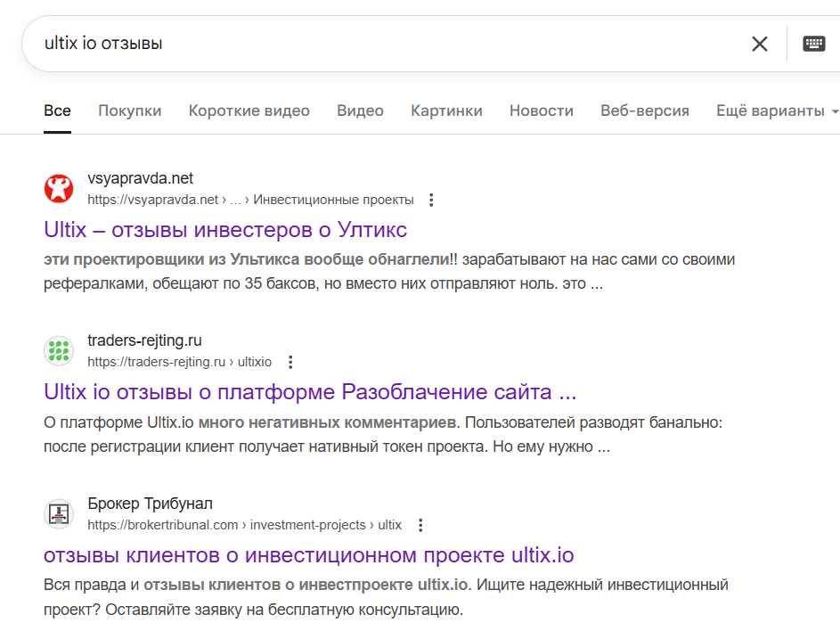Click the traders-rejting.ru green dots favicon
840x631 pixels.
point(59,351)
